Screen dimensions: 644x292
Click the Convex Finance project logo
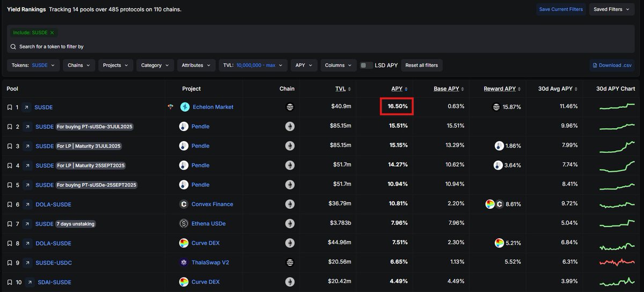184,204
